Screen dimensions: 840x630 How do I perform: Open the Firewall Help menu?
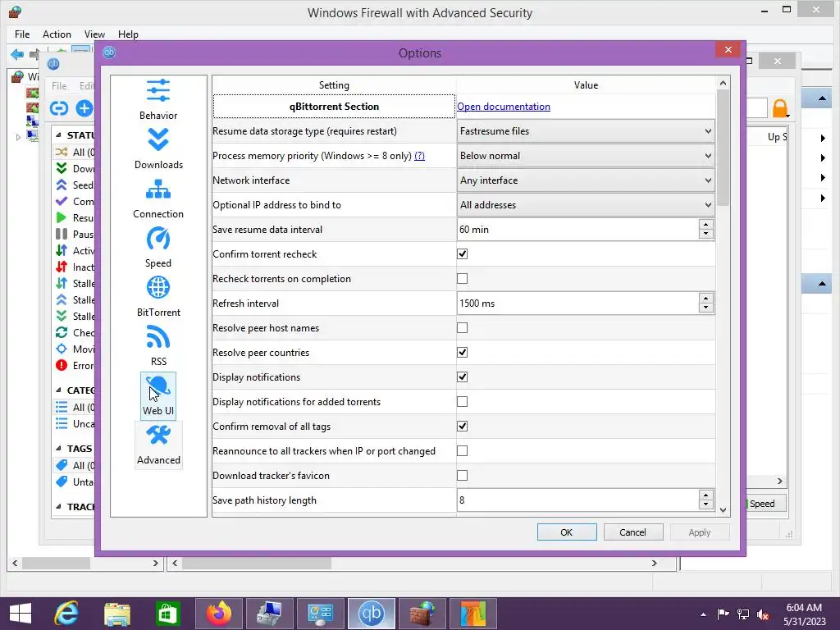point(128,34)
